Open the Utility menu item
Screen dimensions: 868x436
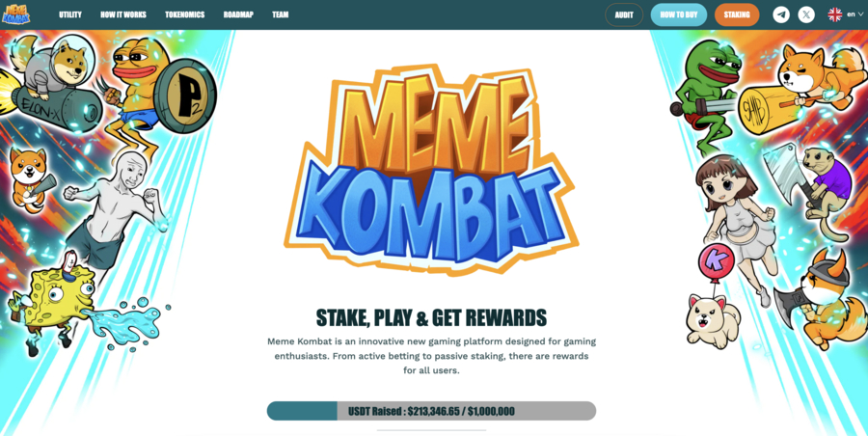(70, 14)
